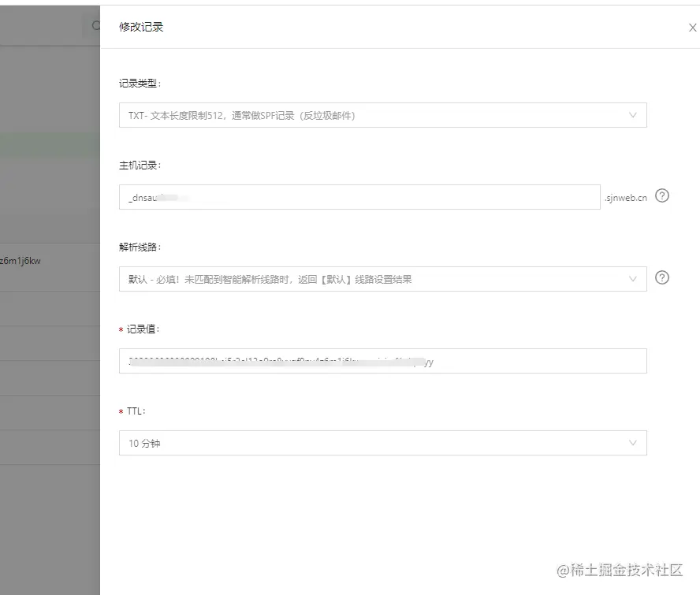The width and height of the screenshot is (700, 595).
Task: Click the 主机记录 label
Action: 140,165
